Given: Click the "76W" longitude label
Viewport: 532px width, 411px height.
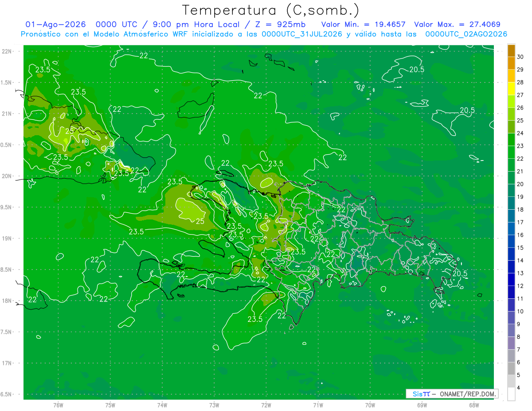Looking at the screenshot, I should pyautogui.click(x=58, y=405).
